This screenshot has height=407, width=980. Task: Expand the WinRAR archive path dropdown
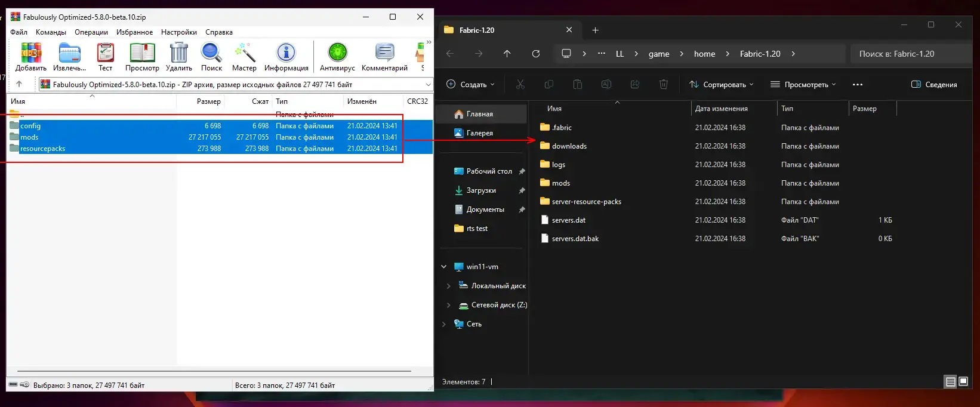pyautogui.click(x=428, y=85)
